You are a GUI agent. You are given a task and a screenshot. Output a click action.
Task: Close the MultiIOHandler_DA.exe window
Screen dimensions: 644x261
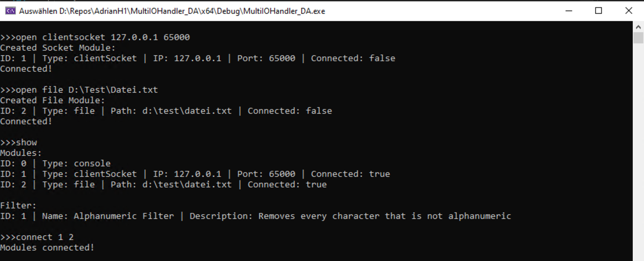(628, 11)
